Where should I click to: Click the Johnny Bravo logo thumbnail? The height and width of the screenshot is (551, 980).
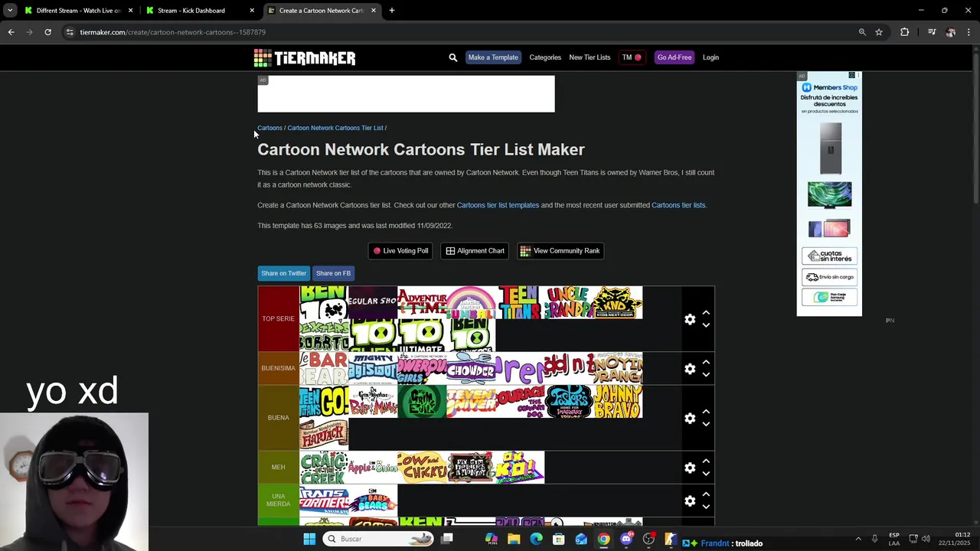(618, 401)
